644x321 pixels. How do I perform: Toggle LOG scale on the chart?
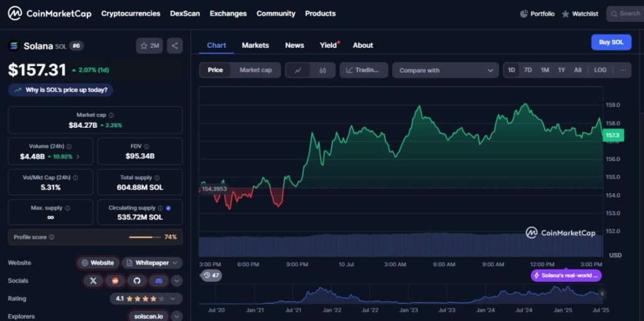point(600,70)
